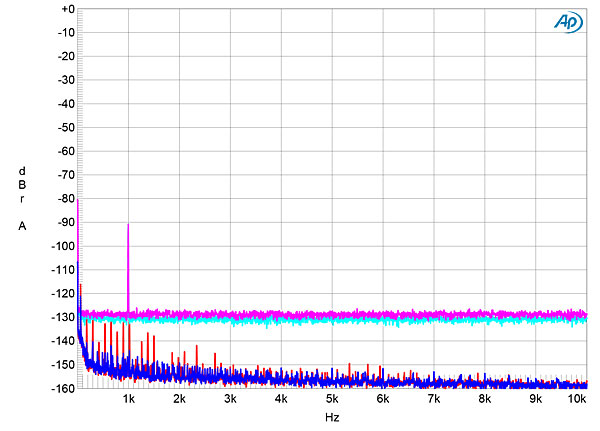600x431 pixels.
Task: Click the 1k frequency axis label
Action: pyautogui.click(x=129, y=399)
